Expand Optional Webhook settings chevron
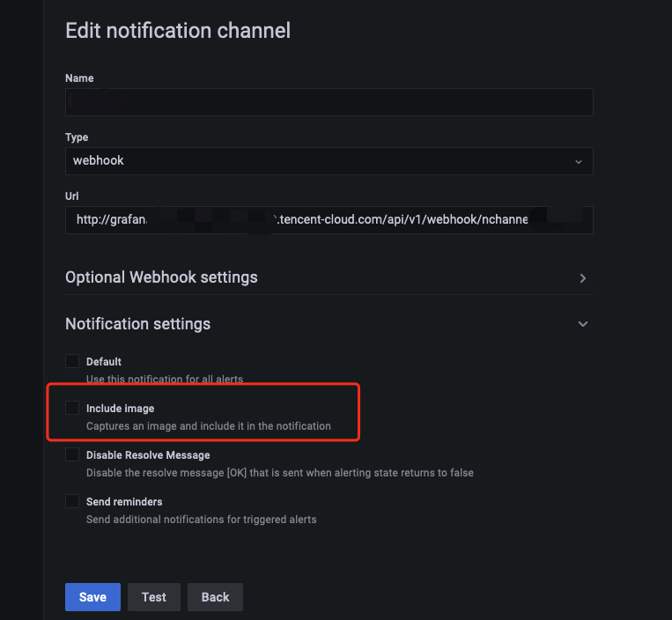This screenshot has width=672, height=620. point(582,278)
